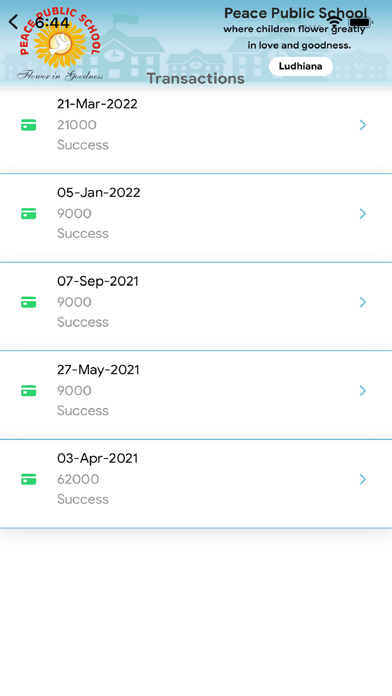Tap the back arrow icon

click(14, 22)
